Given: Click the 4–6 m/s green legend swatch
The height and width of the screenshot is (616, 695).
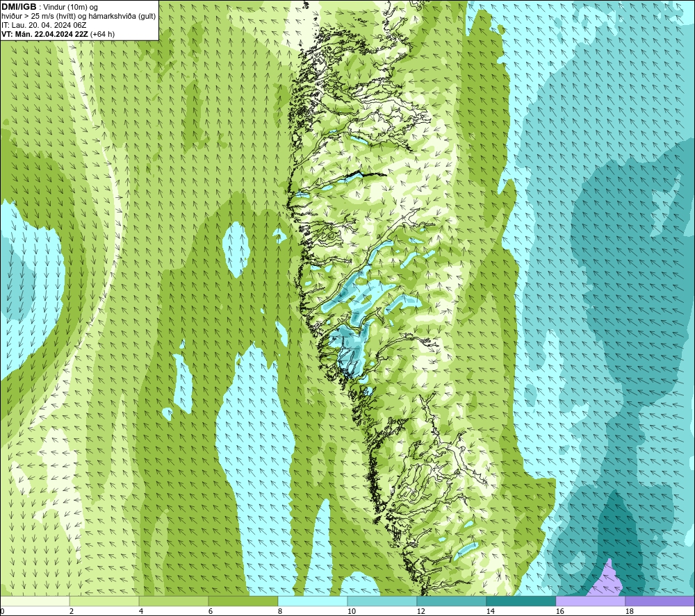Looking at the screenshot, I should pyautogui.click(x=174, y=601).
